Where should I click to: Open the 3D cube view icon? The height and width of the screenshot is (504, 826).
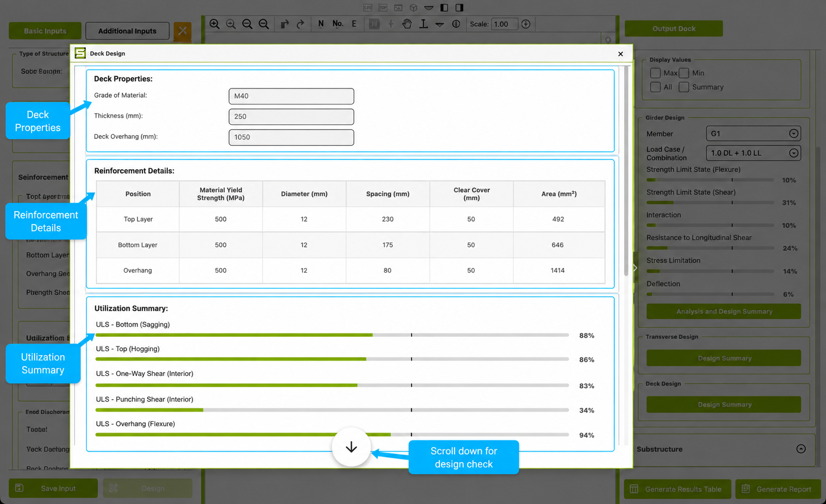413,8
